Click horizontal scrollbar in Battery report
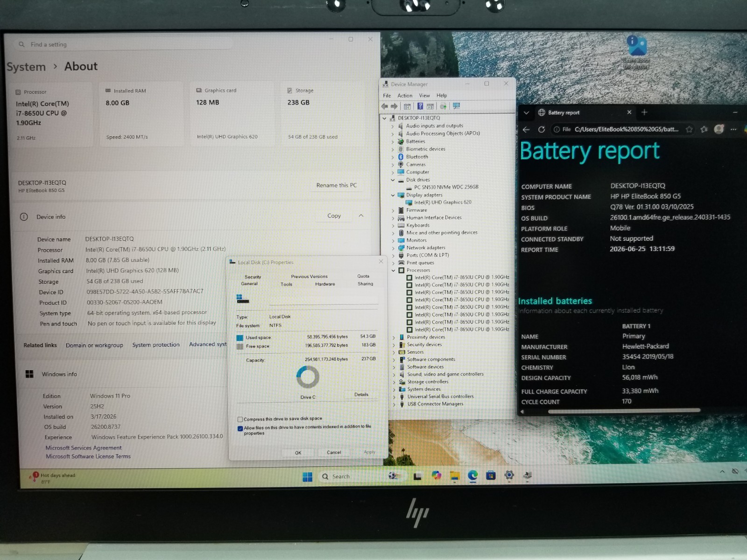Viewport: 747px width, 560px height. (x=624, y=411)
